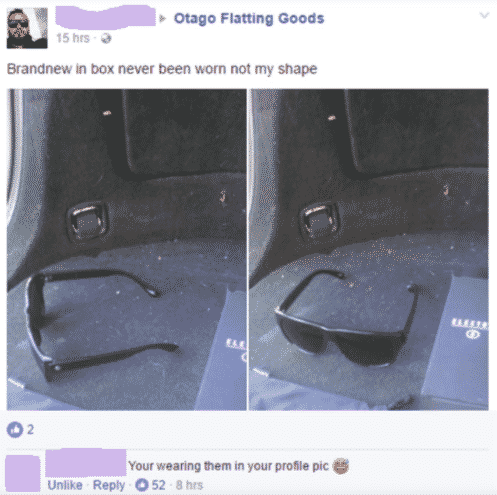Click the post like thumbs-up icon
The width and height of the screenshot is (497, 495).
click(x=15, y=430)
